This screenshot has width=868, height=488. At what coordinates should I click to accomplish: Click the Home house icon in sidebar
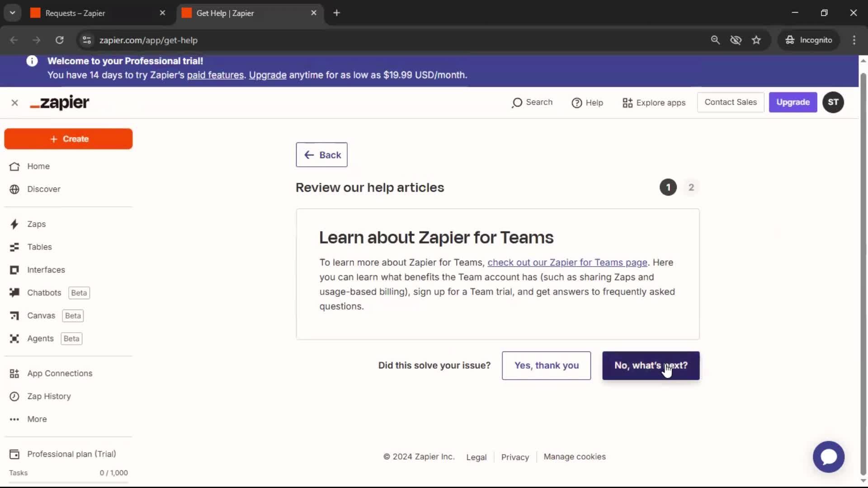(14, 166)
